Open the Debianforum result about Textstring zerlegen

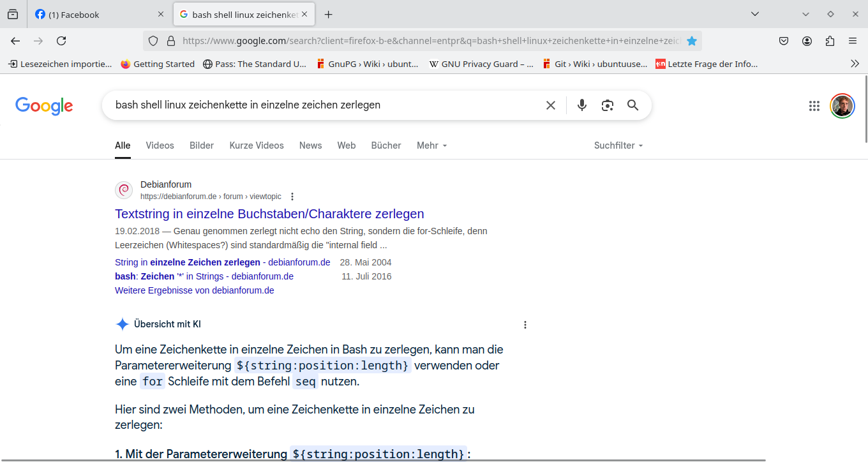tap(269, 214)
